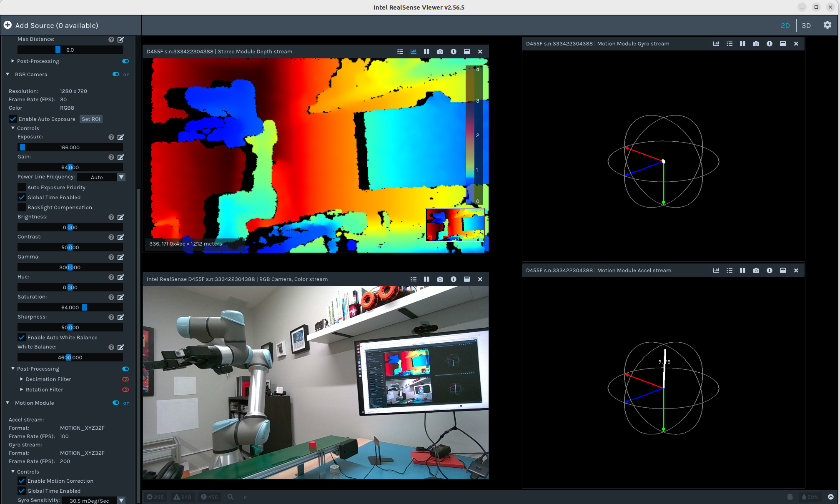Uncheck Enable Auto Exposure checkbox

point(13,119)
